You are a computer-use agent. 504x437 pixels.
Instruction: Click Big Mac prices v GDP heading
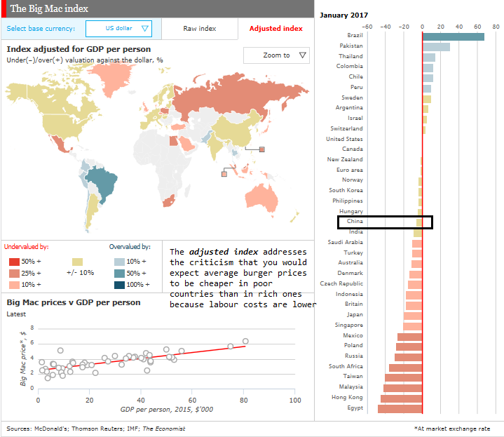(74, 302)
